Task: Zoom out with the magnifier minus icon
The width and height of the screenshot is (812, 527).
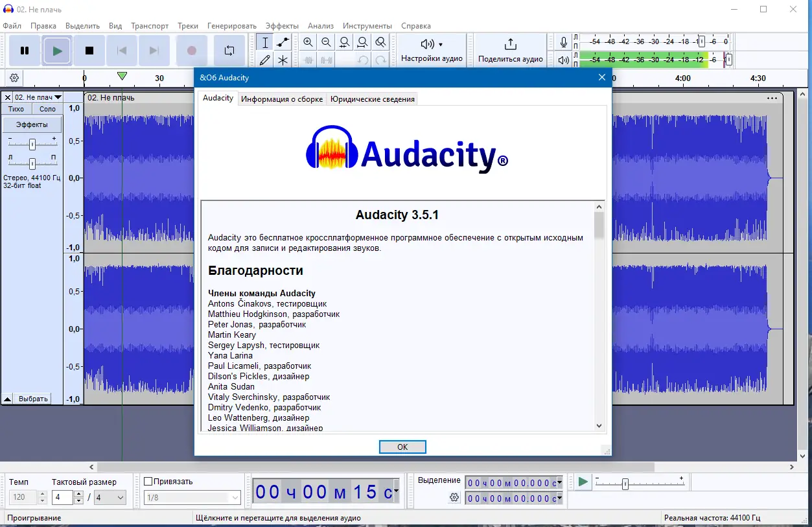Action: point(327,42)
